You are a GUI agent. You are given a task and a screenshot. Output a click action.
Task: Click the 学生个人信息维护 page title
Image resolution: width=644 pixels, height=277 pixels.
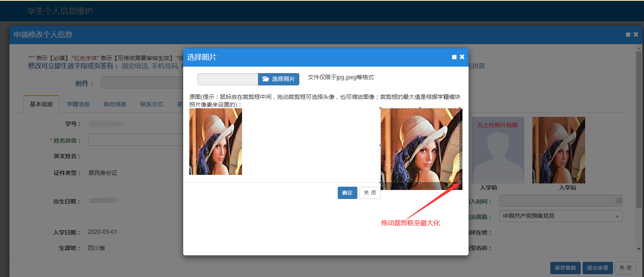point(60,11)
